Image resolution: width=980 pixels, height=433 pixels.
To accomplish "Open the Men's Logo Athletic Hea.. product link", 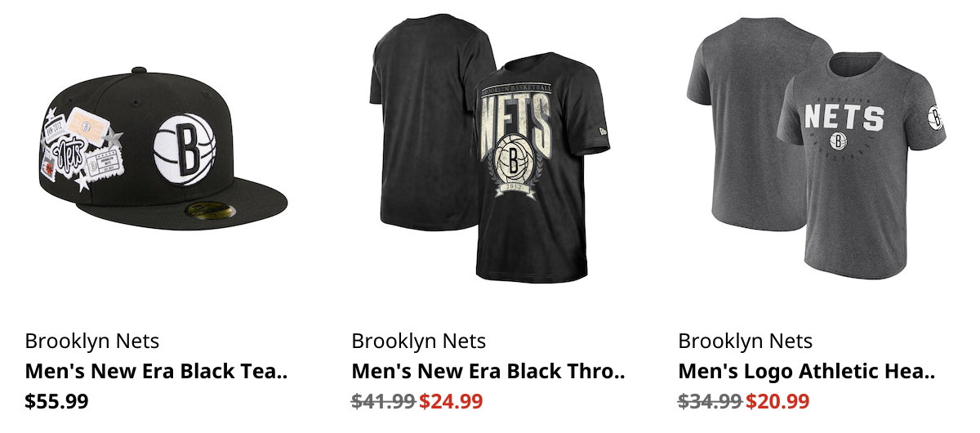I will point(807,372).
